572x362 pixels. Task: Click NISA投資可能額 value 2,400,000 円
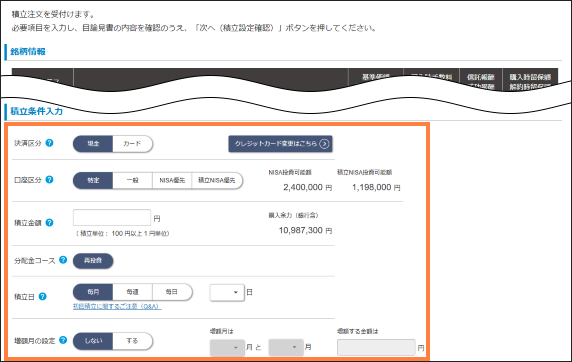tap(308, 187)
